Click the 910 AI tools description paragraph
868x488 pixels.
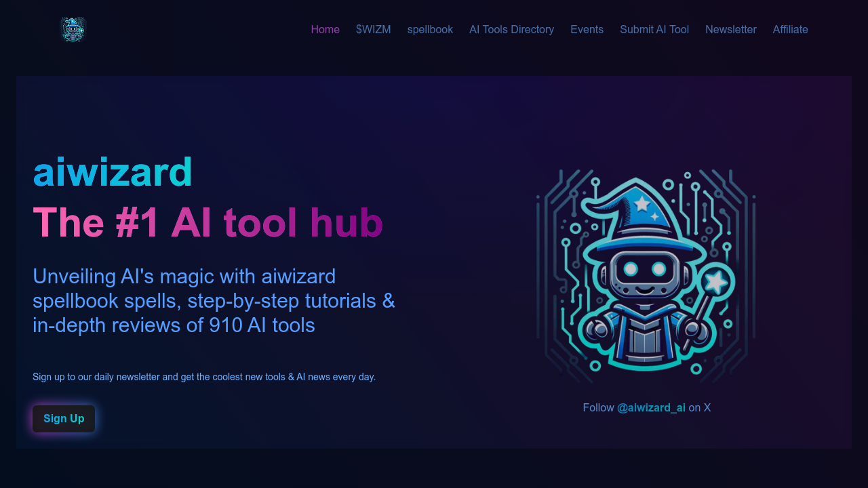click(214, 300)
